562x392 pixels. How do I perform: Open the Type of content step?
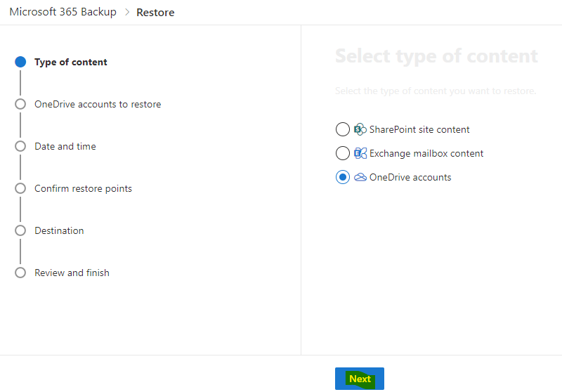point(71,62)
